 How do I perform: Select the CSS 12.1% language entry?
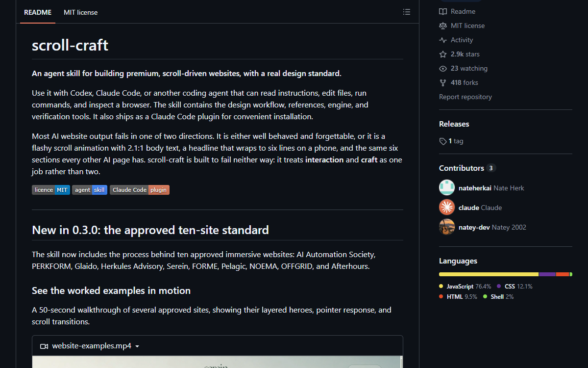click(x=514, y=286)
